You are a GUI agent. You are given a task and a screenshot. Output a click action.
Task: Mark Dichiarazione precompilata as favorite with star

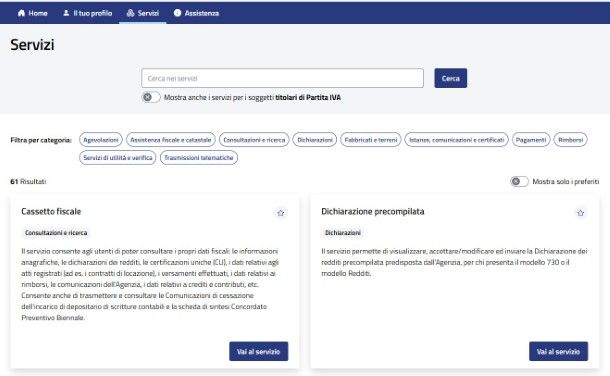click(x=580, y=213)
